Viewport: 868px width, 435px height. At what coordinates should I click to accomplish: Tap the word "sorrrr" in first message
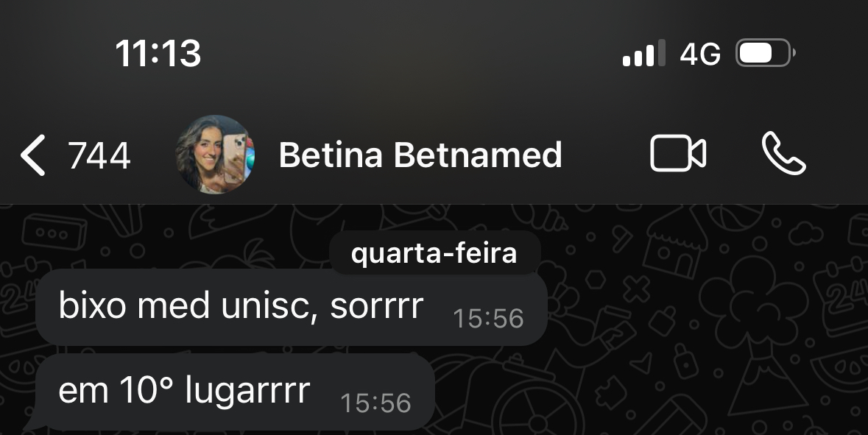[376, 306]
